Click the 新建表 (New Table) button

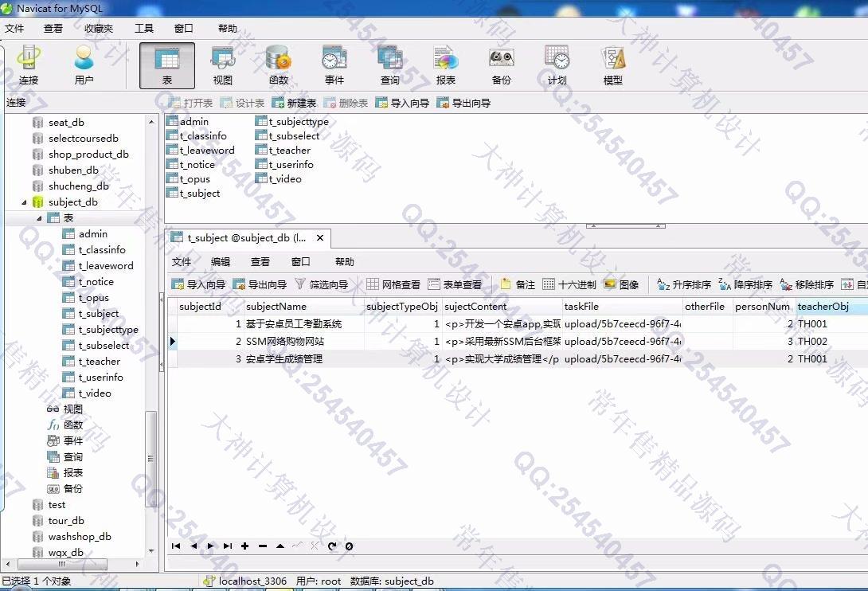[294, 103]
